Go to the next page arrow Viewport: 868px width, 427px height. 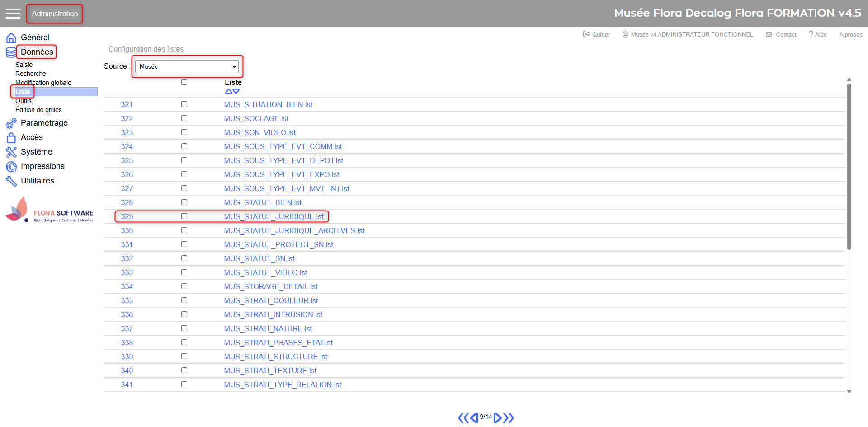click(497, 418)
